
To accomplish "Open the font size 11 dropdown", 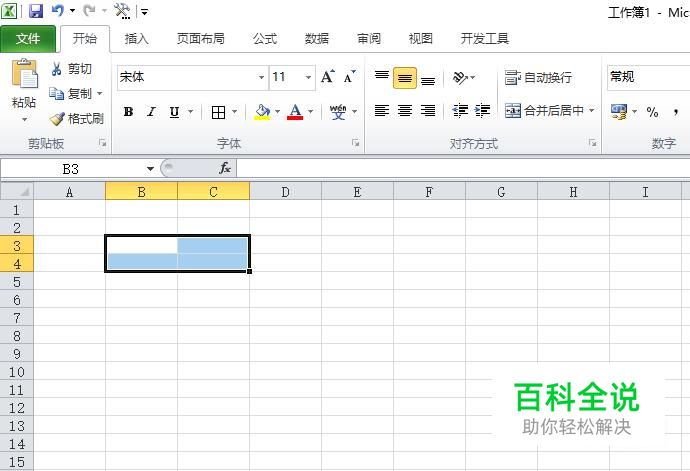I will (x=308, y=77).
